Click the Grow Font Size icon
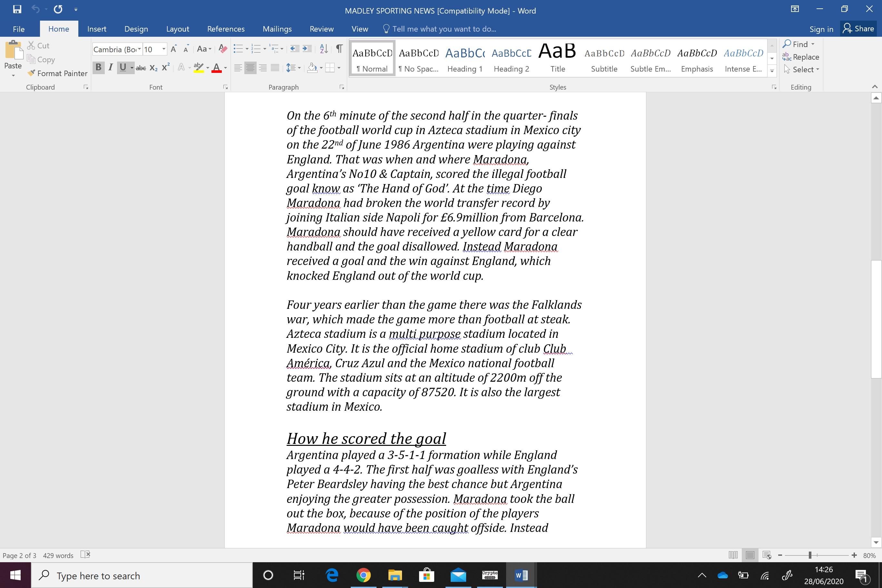Image resolution: width=882 pixels, height=588 pixels. click(x=173, y=49)
